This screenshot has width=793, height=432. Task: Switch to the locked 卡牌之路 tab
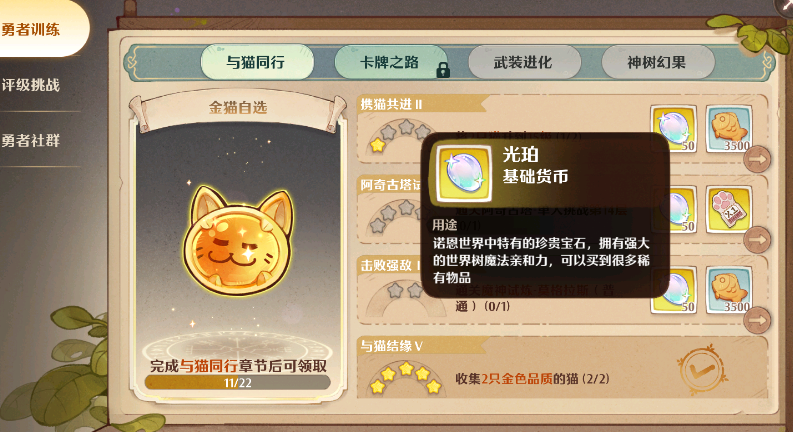coord(390,62)
